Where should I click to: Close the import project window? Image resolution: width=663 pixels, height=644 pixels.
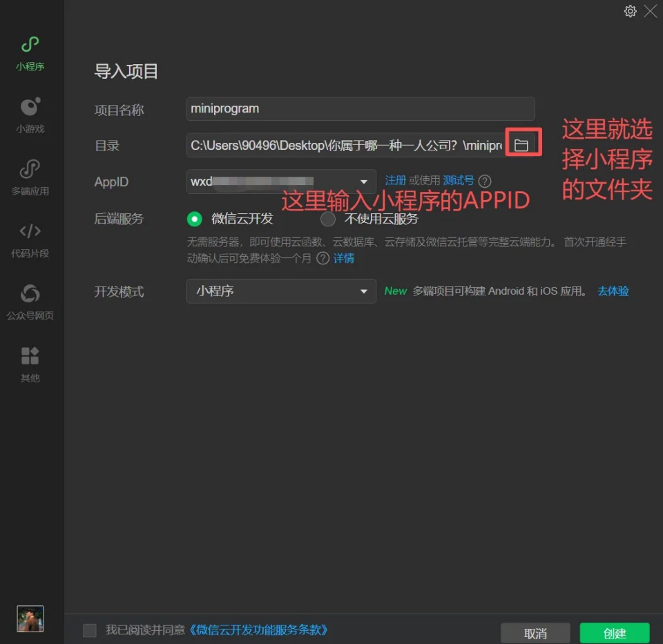651,11
